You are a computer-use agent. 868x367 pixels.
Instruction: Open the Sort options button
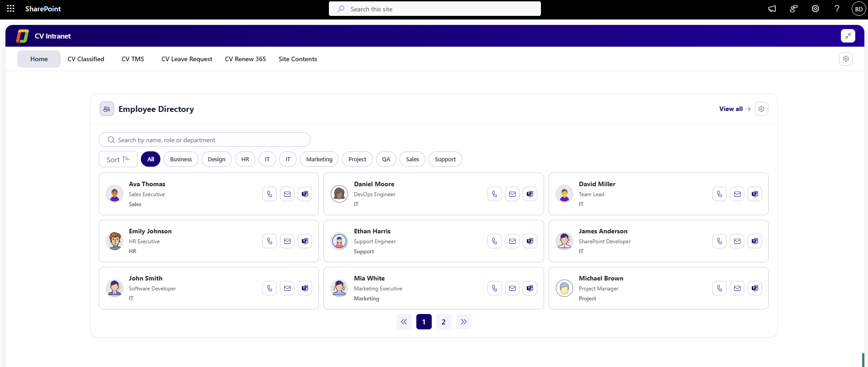tap(118, 159)
